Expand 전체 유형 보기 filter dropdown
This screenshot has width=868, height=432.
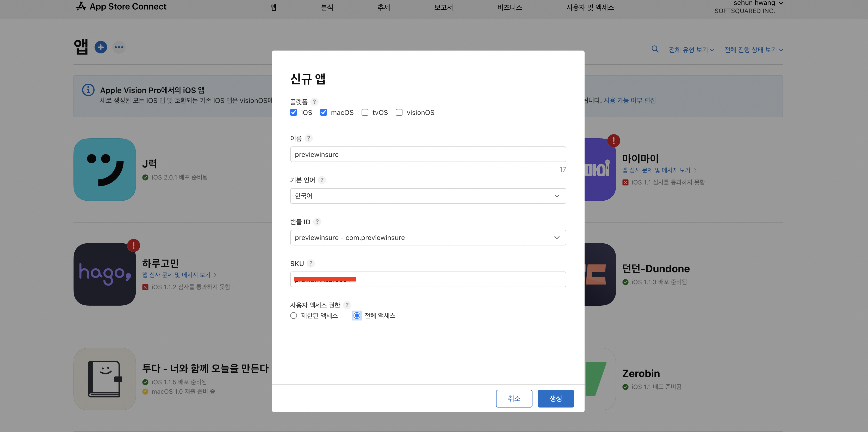[691, 50]
